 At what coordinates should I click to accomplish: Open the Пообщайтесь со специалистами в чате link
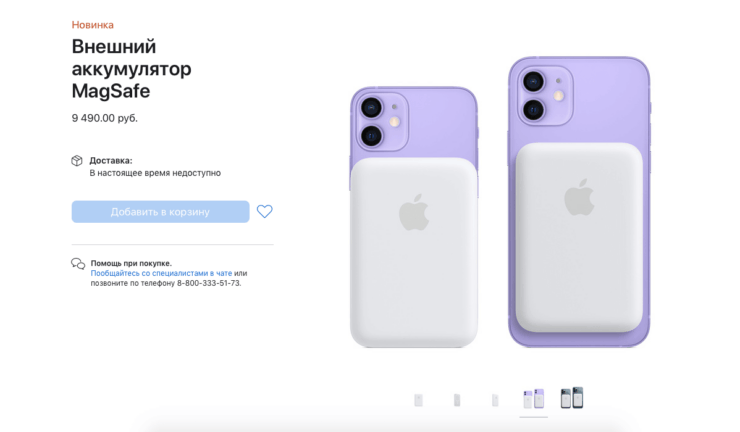[161, 273]
